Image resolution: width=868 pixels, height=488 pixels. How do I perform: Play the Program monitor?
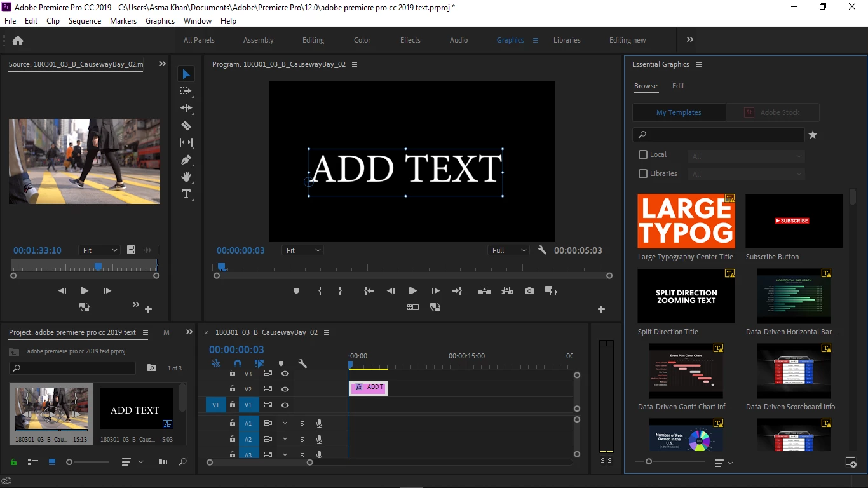[x=412, y=291]
